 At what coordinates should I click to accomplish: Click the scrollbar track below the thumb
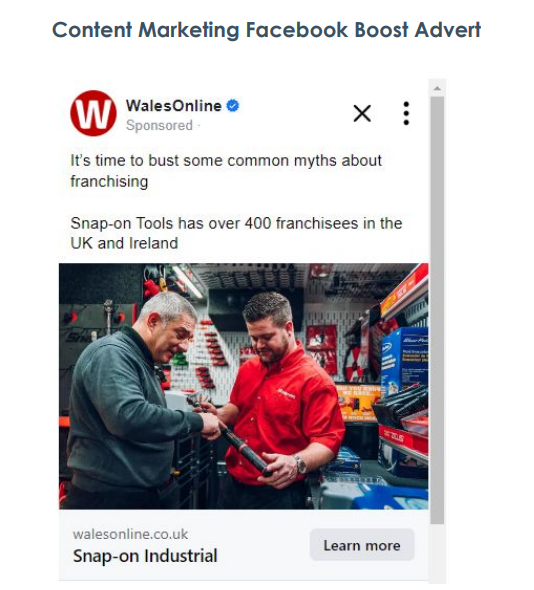(x=437, y=552)
